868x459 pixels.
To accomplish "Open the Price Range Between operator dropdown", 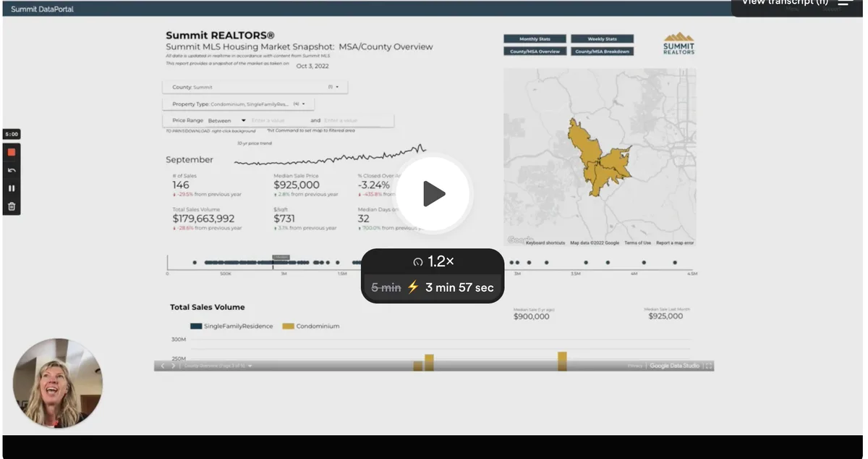I will (x=227, y=120).
